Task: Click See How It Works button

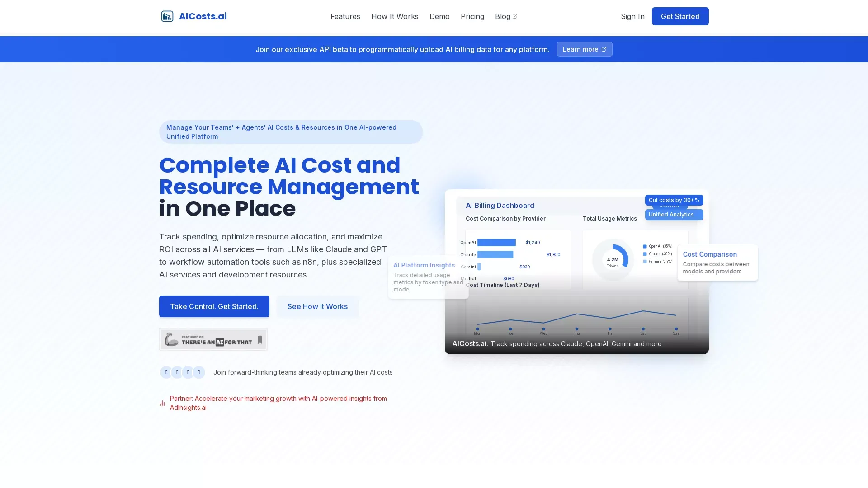Action: coord(317,306)
